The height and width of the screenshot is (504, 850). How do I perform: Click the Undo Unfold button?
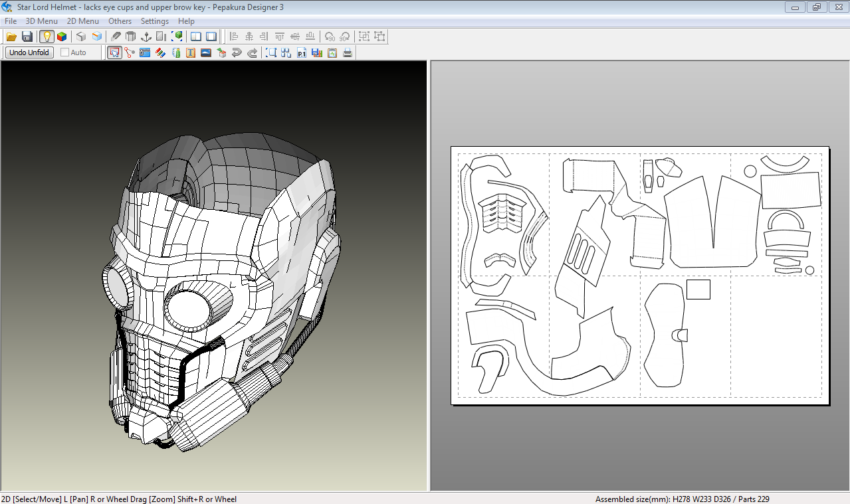[30, 52]
